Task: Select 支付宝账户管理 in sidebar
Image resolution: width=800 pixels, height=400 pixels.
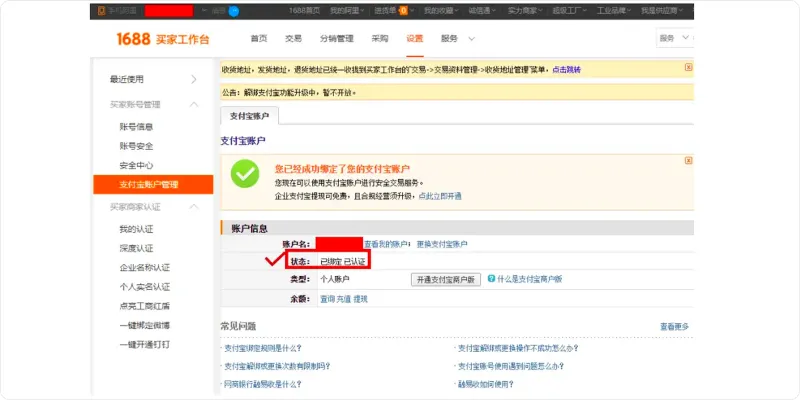Action: click(153, 185)
